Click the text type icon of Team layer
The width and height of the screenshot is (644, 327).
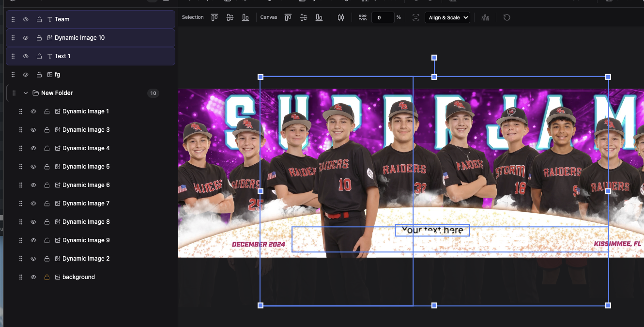50,19
